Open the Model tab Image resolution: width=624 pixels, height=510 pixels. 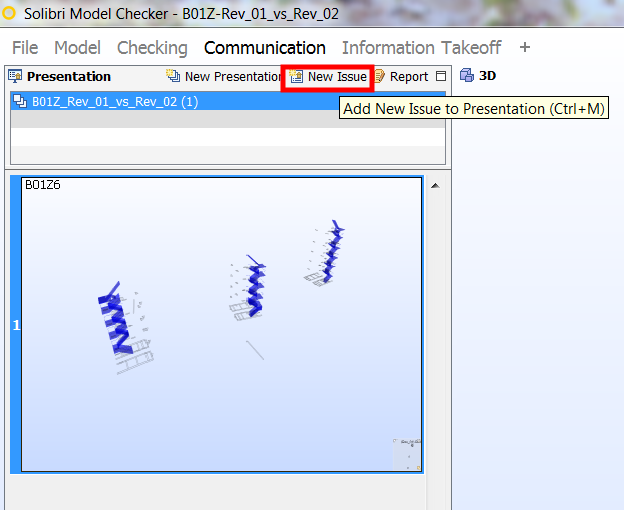(77, 48)
